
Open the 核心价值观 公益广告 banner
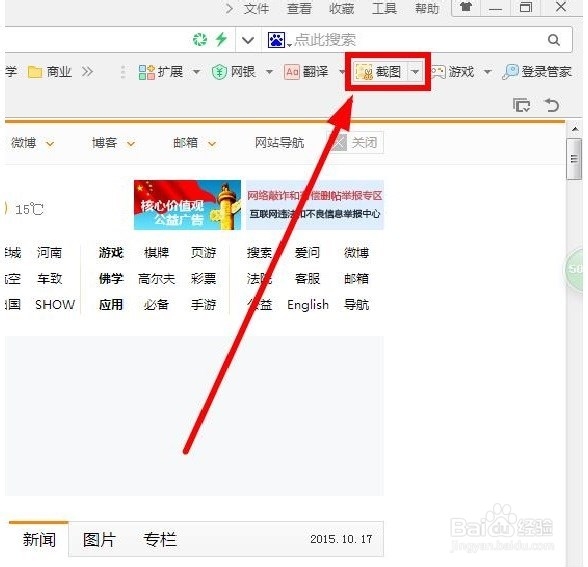[187, 205]
